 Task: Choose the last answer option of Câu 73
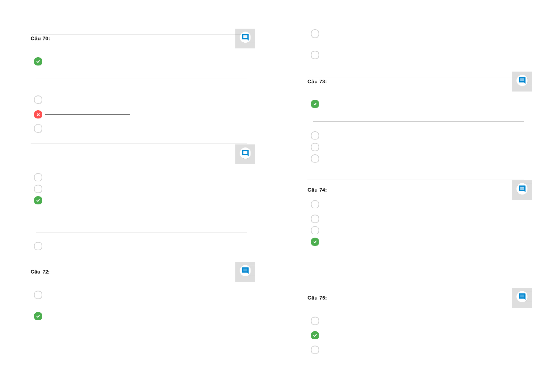click(x=315, y=159)
